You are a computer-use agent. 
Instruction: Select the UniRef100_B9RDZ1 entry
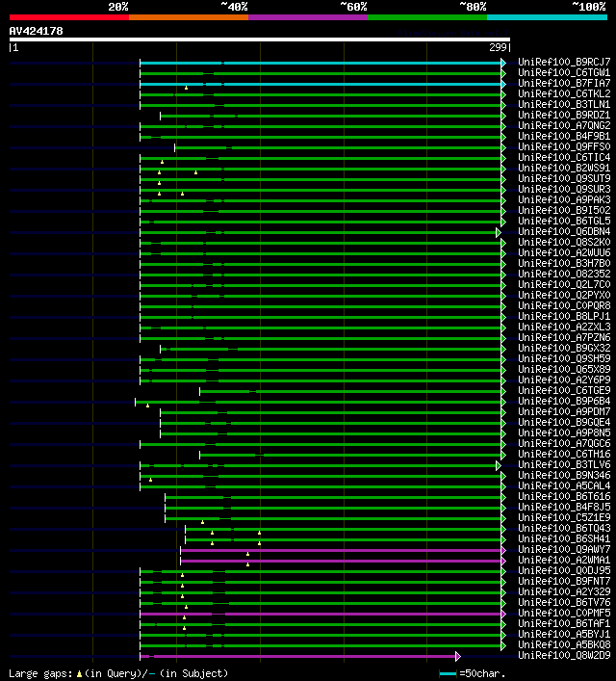pyautogui.click(x=564, y=115)
